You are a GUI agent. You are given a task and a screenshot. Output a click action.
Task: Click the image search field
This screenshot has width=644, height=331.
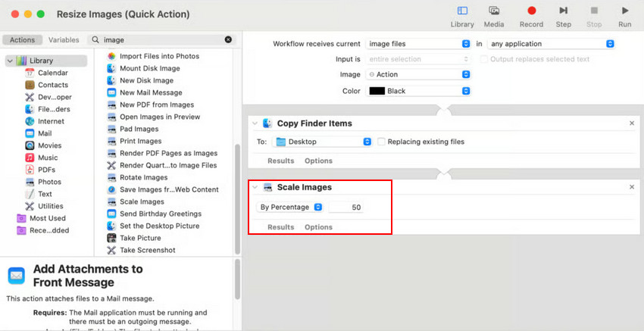tap(162, 40)
